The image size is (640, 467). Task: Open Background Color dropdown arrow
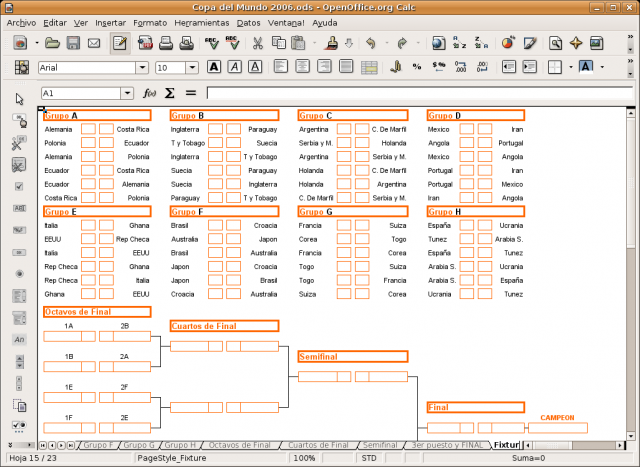click(x=602, y=67)
